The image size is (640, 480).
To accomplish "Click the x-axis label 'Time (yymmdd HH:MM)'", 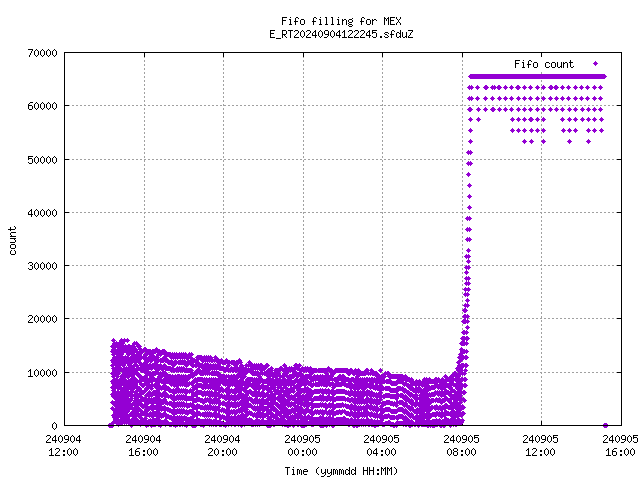I will [x=341, y=471].
